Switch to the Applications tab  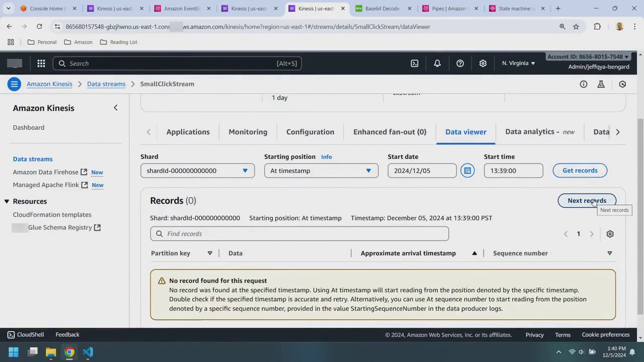coord(188,132)
